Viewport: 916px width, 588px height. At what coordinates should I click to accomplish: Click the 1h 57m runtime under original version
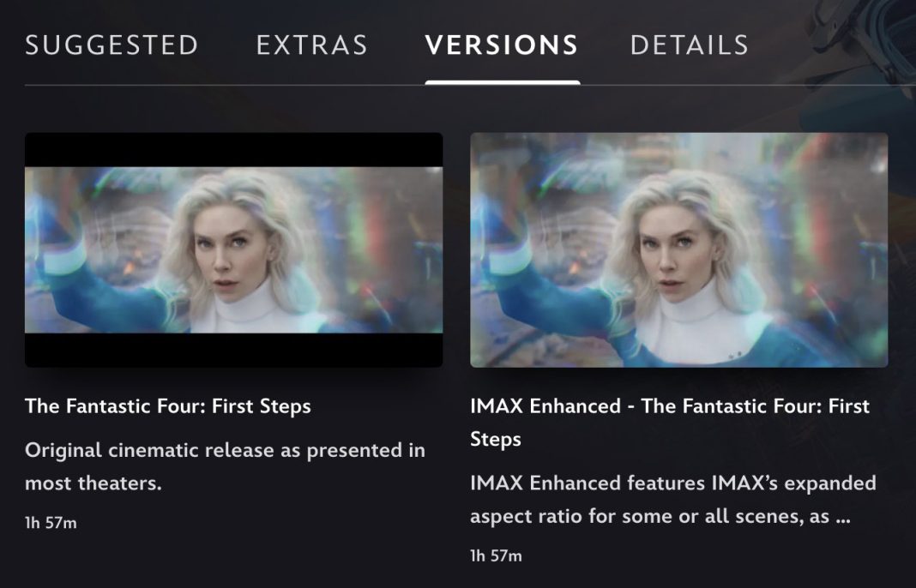click(51, 522)
